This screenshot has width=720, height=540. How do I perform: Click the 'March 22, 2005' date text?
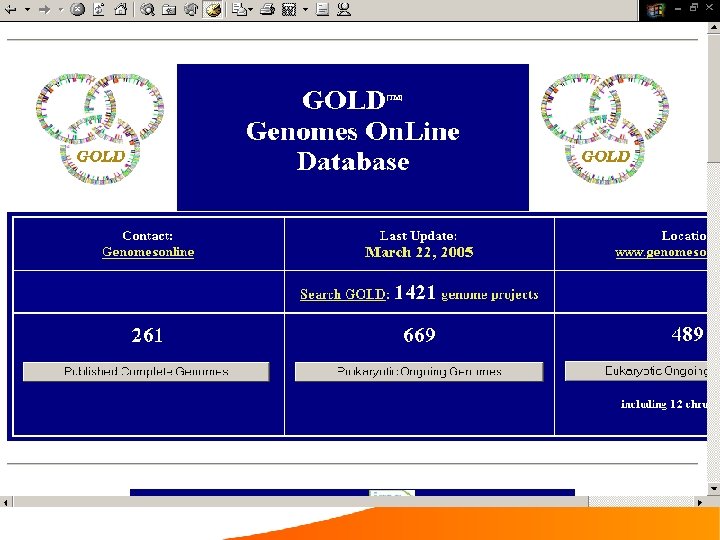click(x=419, y=252)
